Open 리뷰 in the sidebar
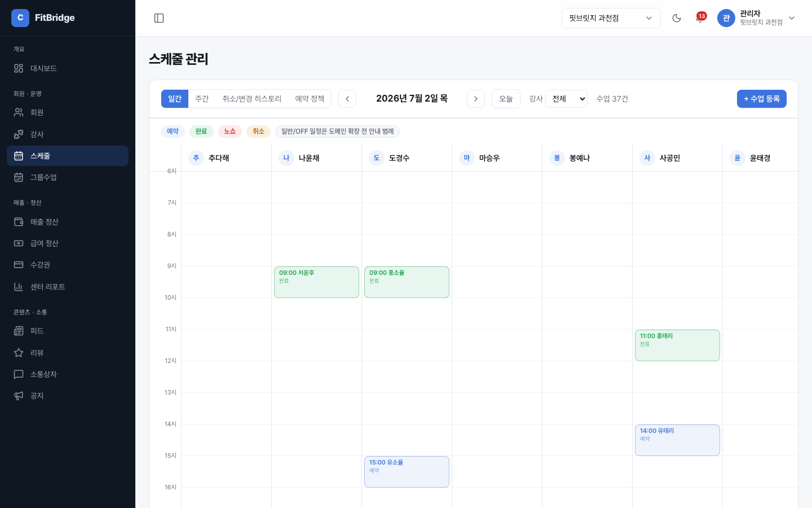Viewport: 812px width, 508px height. pyautogui.click(x=68, y=353)
